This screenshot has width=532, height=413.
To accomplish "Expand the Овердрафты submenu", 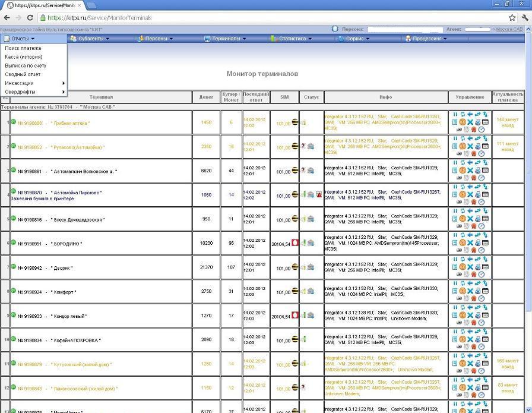I will (x=34, y=92).
